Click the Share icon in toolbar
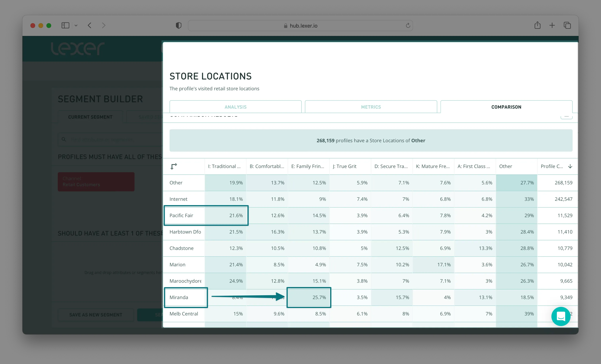Viewport: 601px width, 364px height. (537, 25)
